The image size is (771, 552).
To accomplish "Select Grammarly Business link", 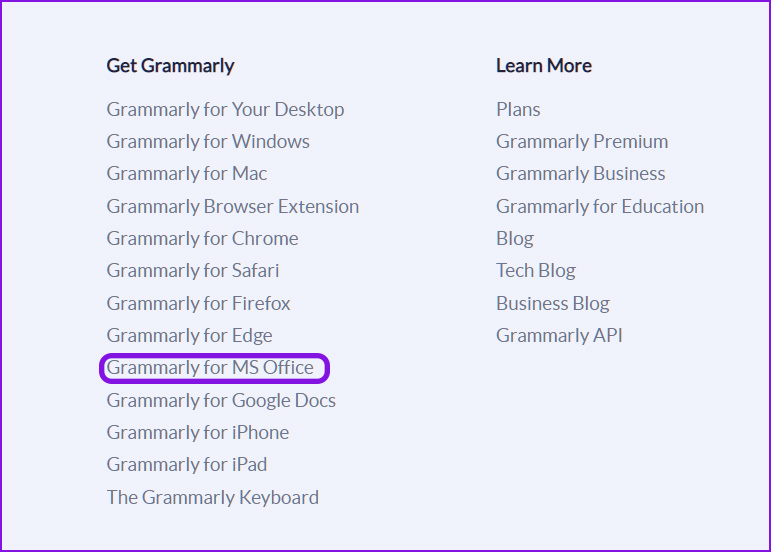I will [x=581, y=174].
